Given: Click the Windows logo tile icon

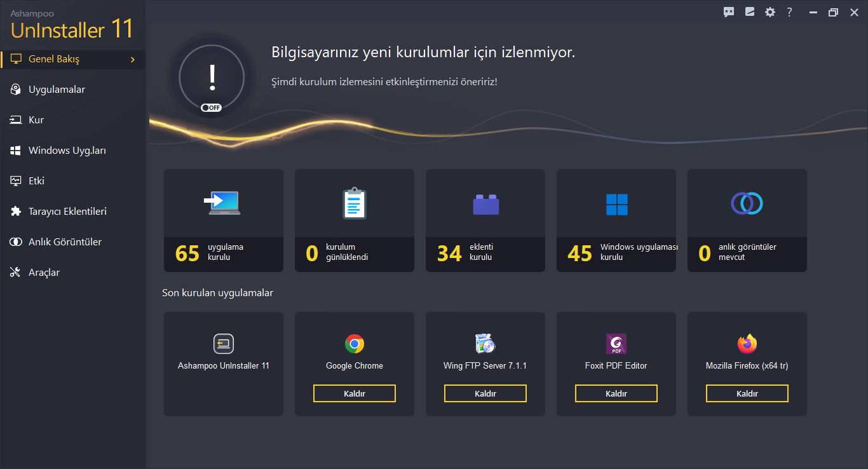Looking at the screenshot, I should tap(616, 204).
